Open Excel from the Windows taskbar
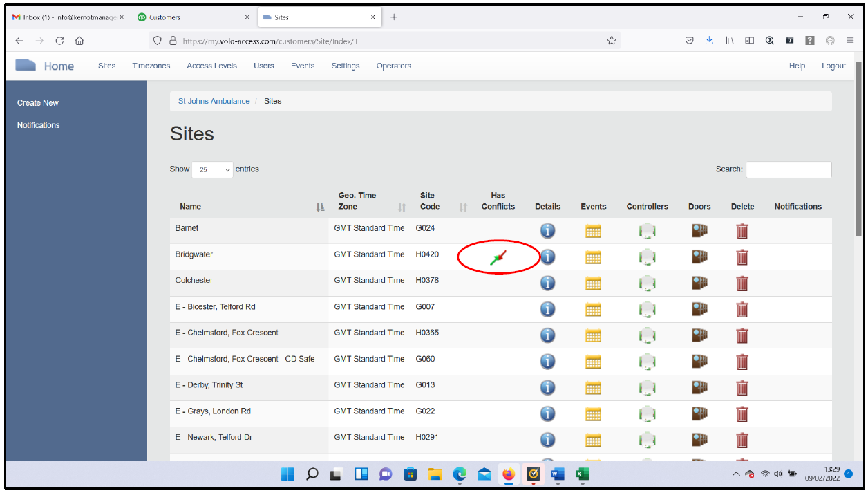868x493 pixels. 582,474
